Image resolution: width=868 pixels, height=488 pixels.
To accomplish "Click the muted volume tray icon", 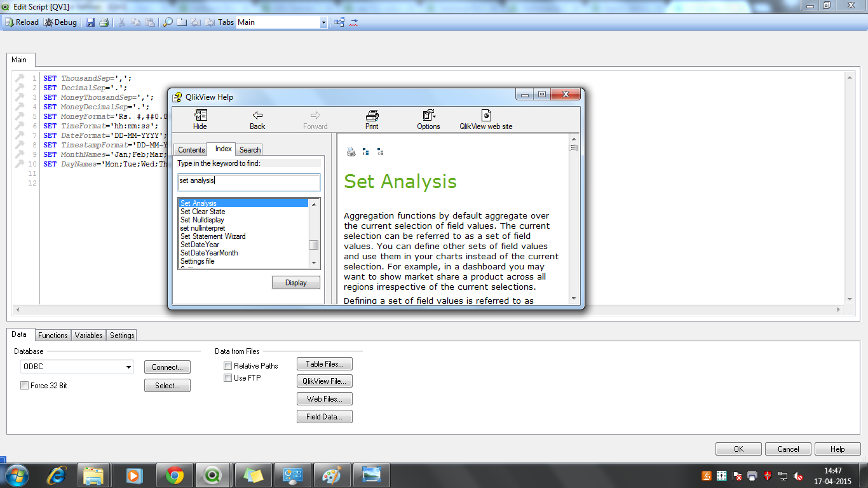I will point(798,476).
